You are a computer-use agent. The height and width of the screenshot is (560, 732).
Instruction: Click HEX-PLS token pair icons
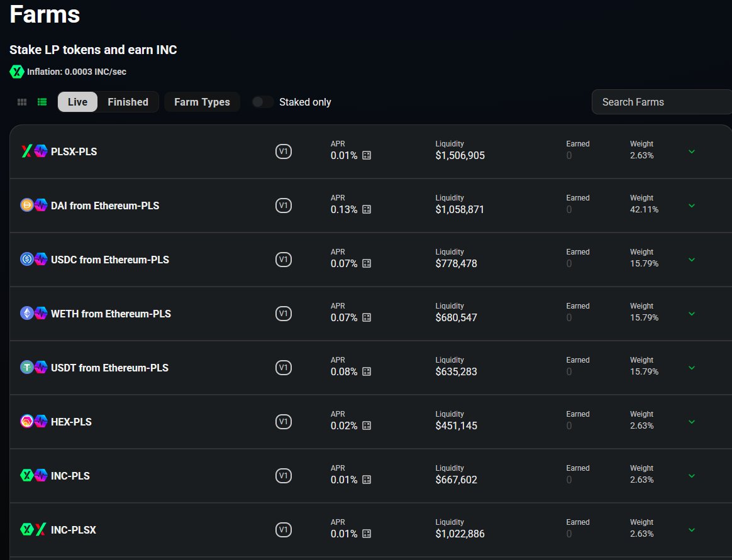(34, 422)
